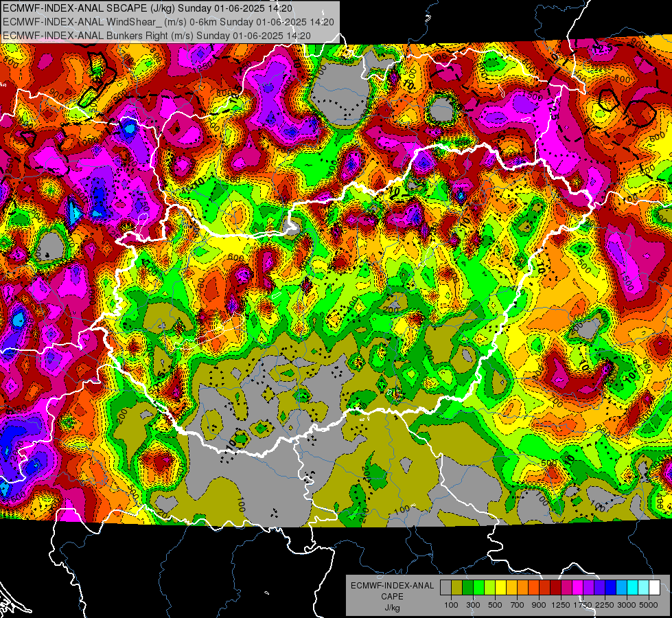Pick the olive swatch in the CAPE legend

(457, 588)
